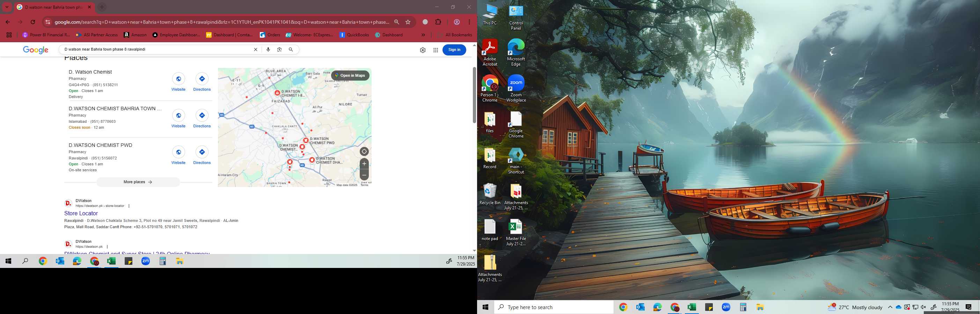Open the bookmarks bar apps grid icon
Screen dimensions: 980x314
pyautogui.click(x=9, y=35)
